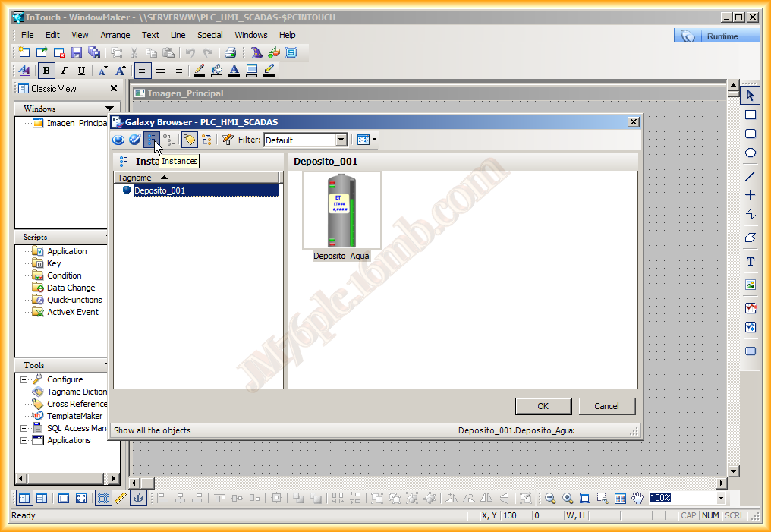Screen dimensions: 771x532
Task: Open the Special menu
Action: (209, 35)
